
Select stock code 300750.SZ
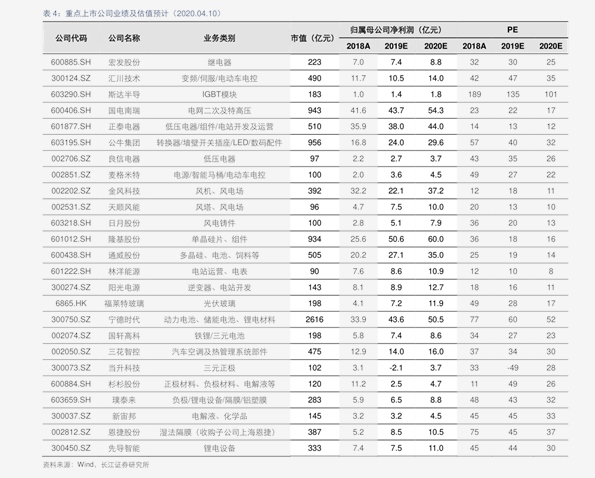71,319
